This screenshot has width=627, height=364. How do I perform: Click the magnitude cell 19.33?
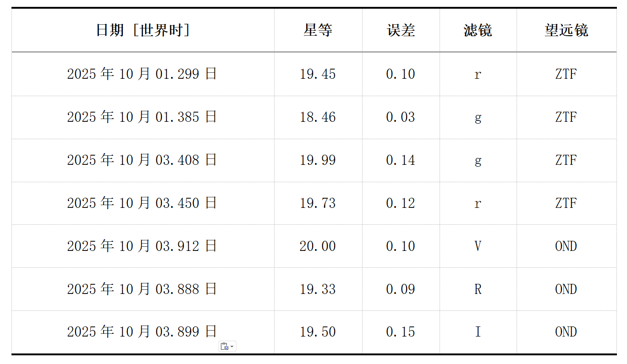318,289
